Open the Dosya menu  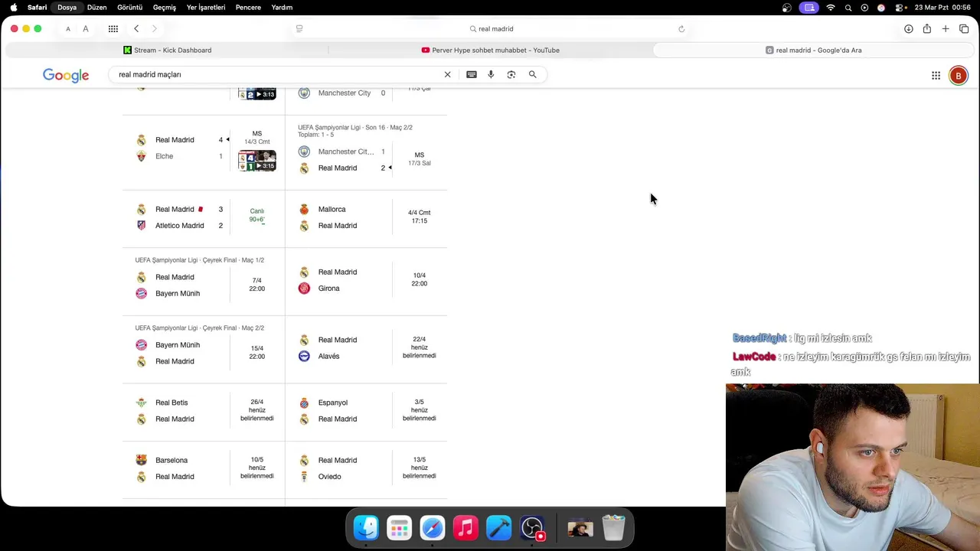(67, 8)
